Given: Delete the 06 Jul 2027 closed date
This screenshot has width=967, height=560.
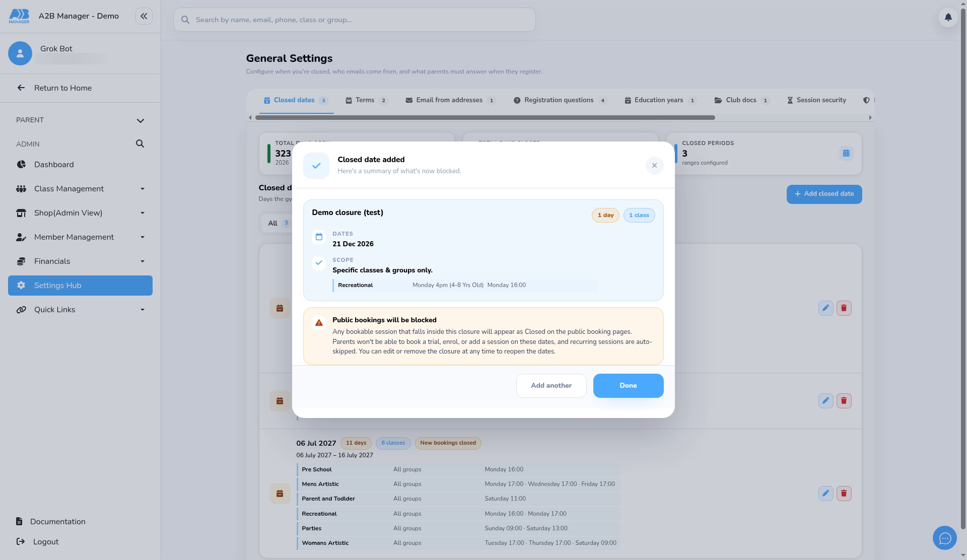Looking at the screenshot, I should coord(844,494).
